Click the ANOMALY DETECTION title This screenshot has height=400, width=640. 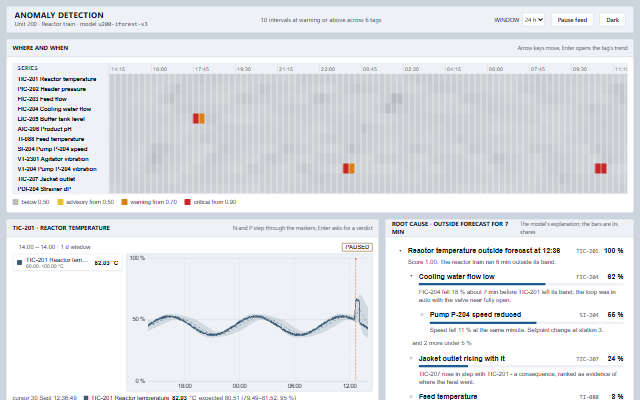(x=59, y=15)
